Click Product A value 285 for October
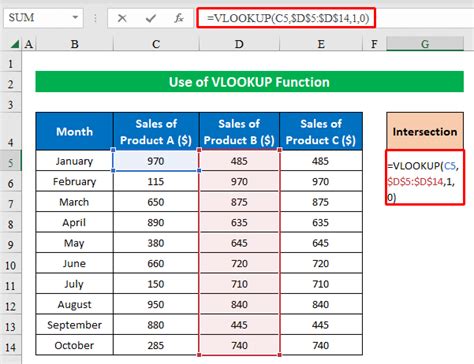This screenshot has height=364, width=474. [156, 345]
